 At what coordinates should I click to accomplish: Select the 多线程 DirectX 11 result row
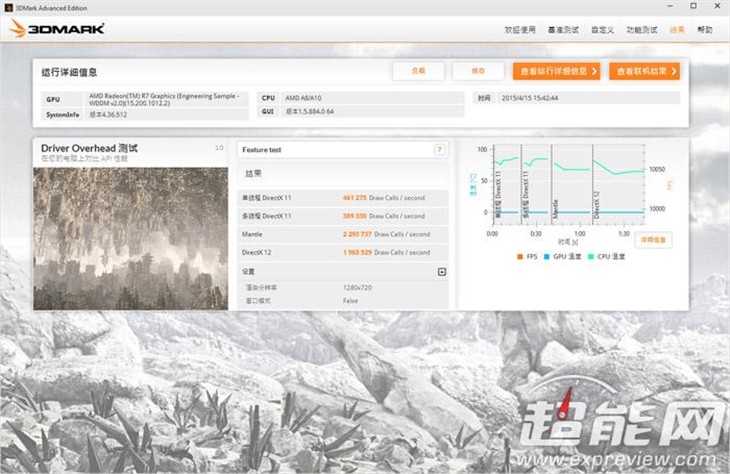pos(343,216)
